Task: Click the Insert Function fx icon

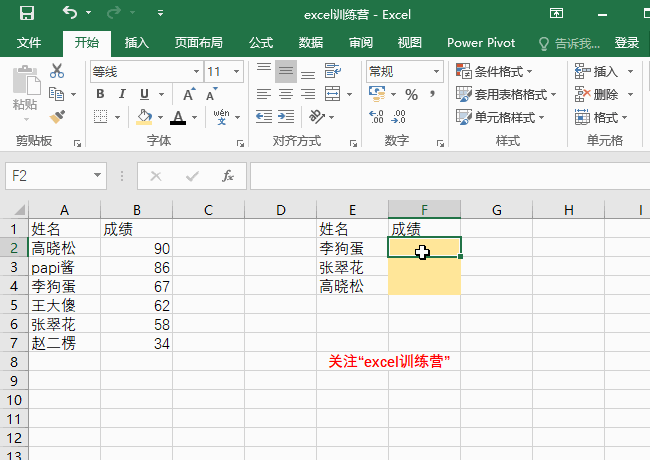Action: pyautogui.click(x=228, y=176)
